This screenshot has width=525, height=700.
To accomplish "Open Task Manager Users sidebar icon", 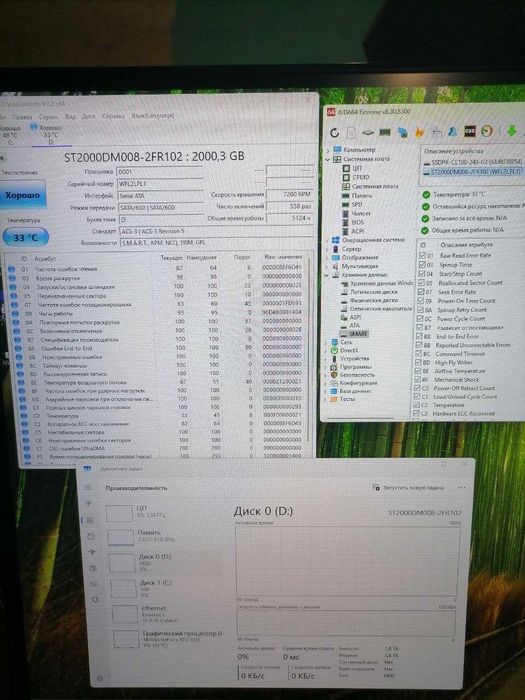I will (x=93, y=568).
